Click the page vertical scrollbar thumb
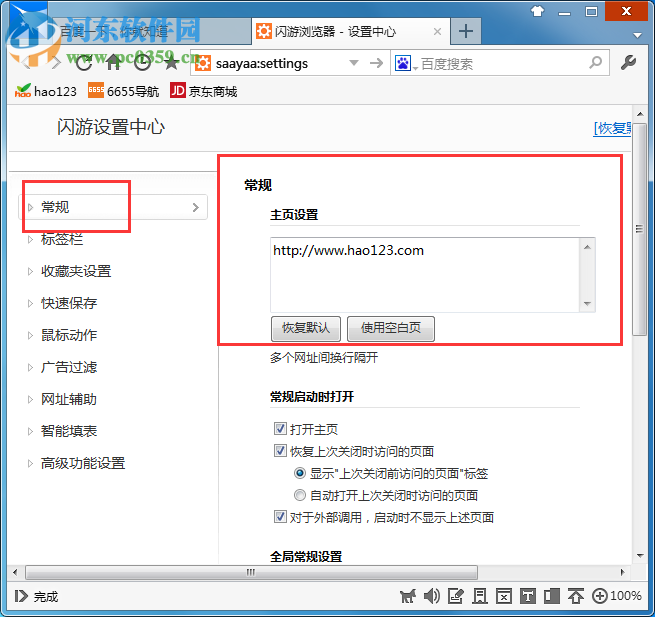 point(639,229)
